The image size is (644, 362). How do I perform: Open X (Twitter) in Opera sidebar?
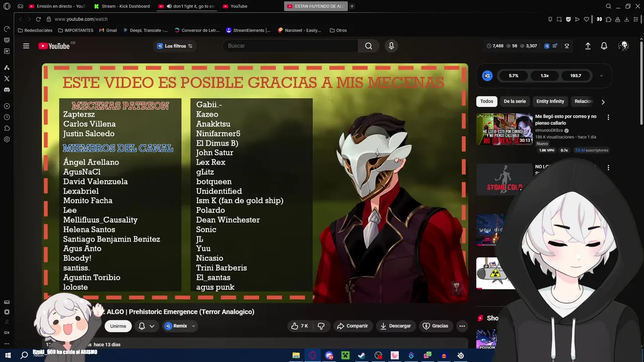point(7,78)
